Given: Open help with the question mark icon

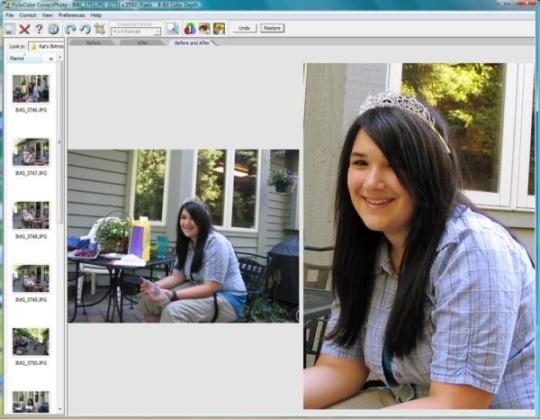Looking at the screenshot, I should coord(39,29).
